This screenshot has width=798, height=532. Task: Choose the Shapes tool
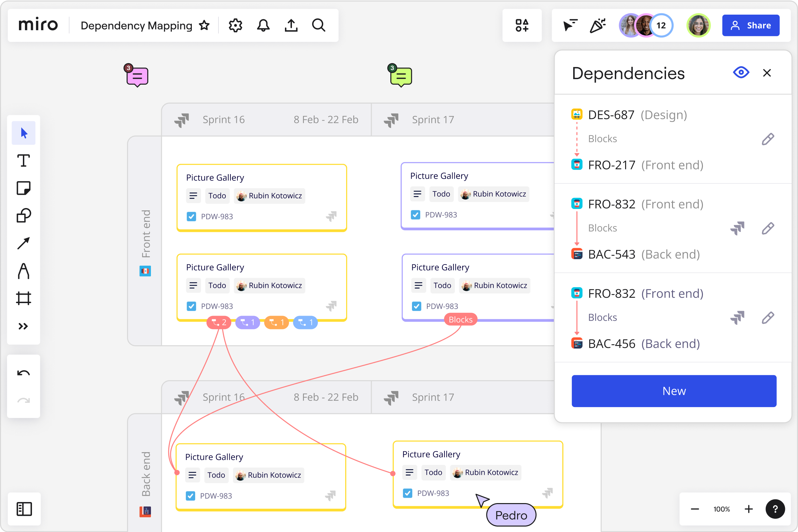coord(23,215)
